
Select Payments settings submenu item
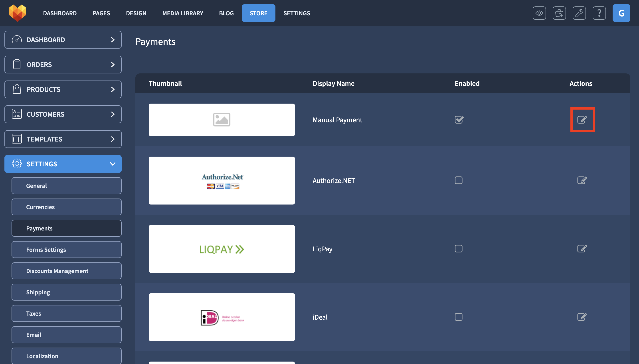(67, 228)
